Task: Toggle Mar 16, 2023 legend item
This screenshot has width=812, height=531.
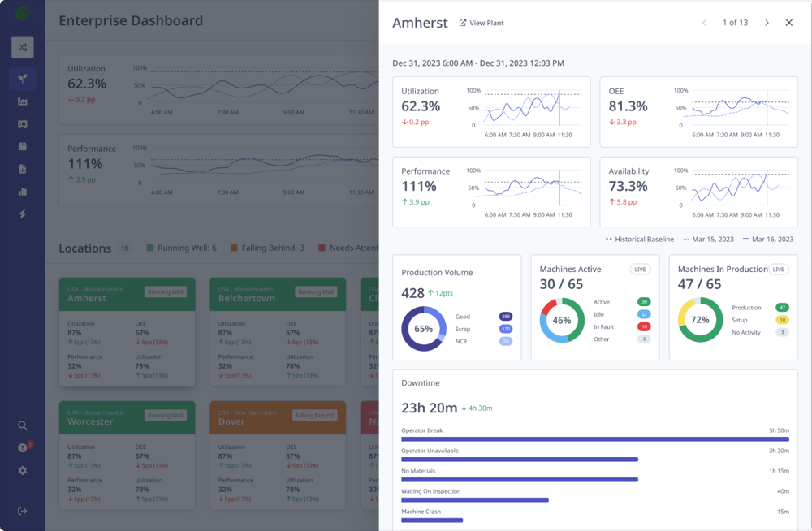Action: pyautogui.click(x=768, y=240)
